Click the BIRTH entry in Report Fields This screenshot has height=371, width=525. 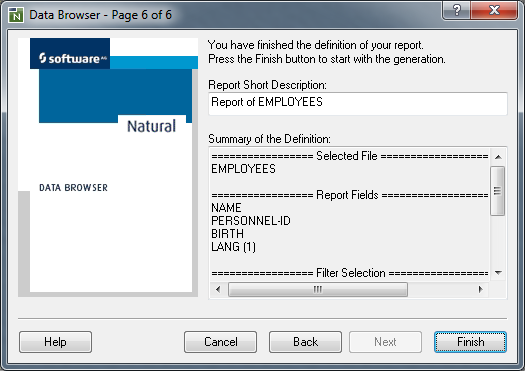coord(227,234)
